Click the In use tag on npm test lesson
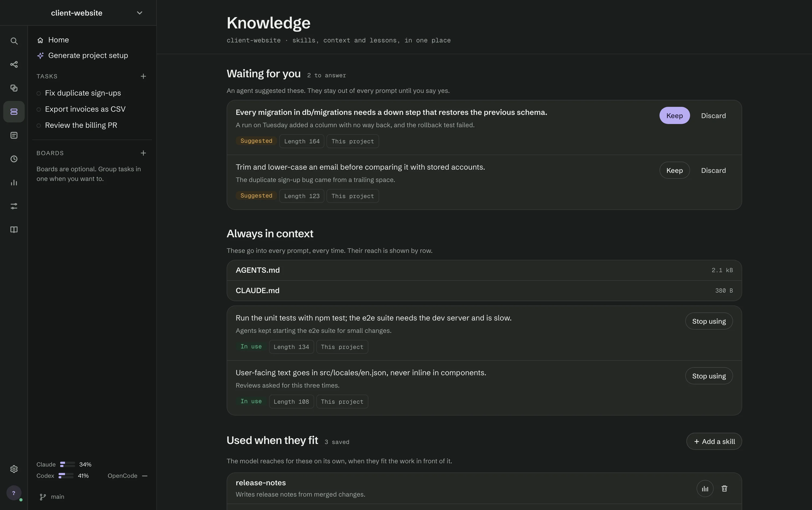812x510 pixels. click(251, 347)
